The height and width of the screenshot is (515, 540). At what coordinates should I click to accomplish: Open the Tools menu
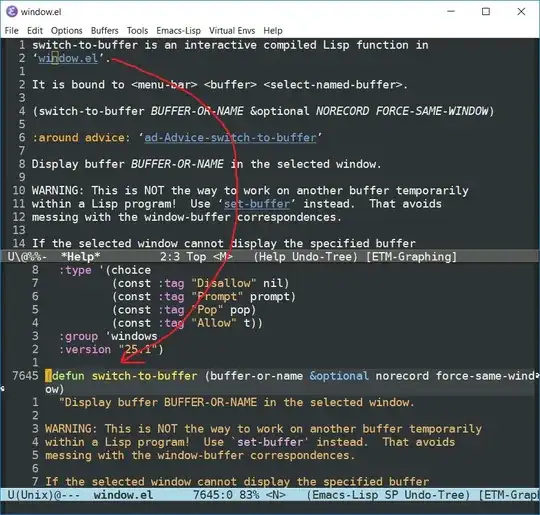pyautogui.click(x=137, y=31)
